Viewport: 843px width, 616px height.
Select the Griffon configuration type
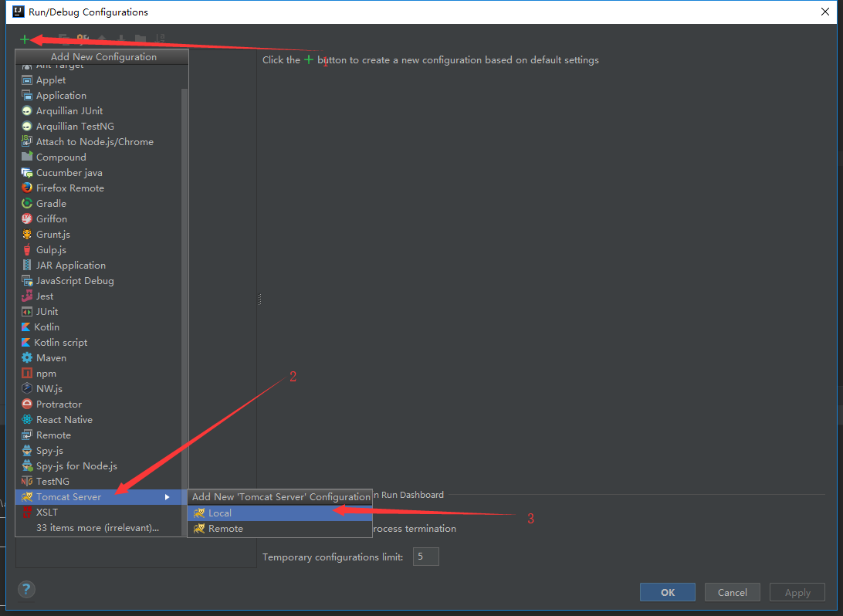click(102, 218)
